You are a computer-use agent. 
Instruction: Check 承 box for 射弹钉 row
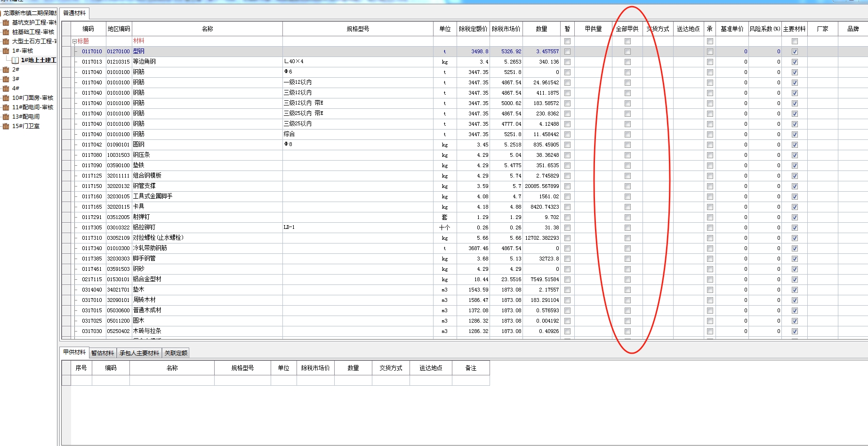pos(710,218)
